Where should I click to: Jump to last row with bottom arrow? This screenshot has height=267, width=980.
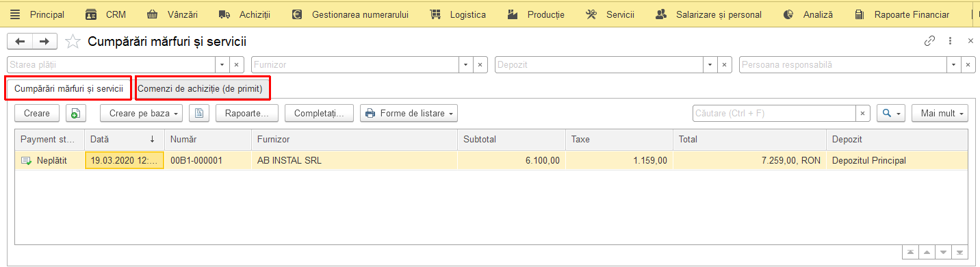click(x=961, y=253)
